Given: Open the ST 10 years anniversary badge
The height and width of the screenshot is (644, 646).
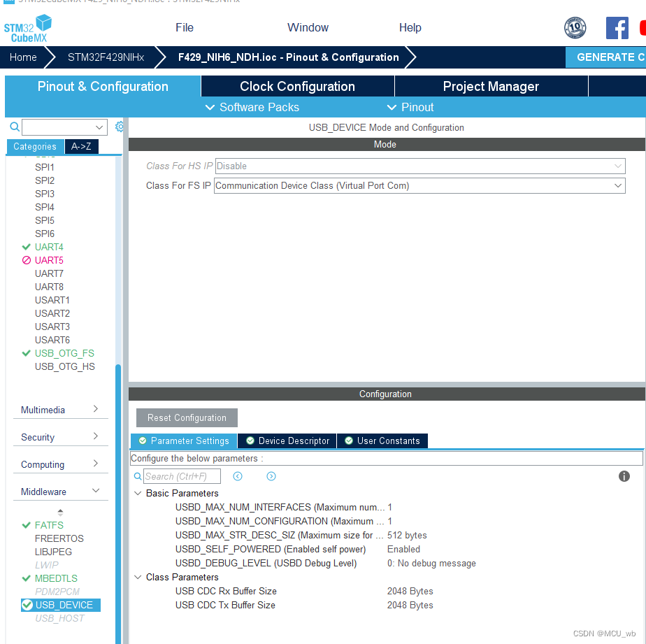Looking at the screenshot, I should click(x=575, y=27).
